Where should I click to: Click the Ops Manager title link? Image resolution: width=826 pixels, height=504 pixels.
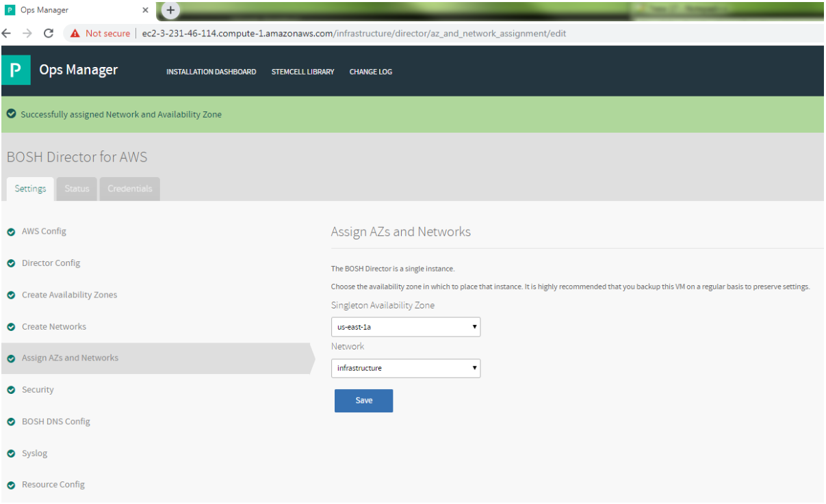[79, 70]
